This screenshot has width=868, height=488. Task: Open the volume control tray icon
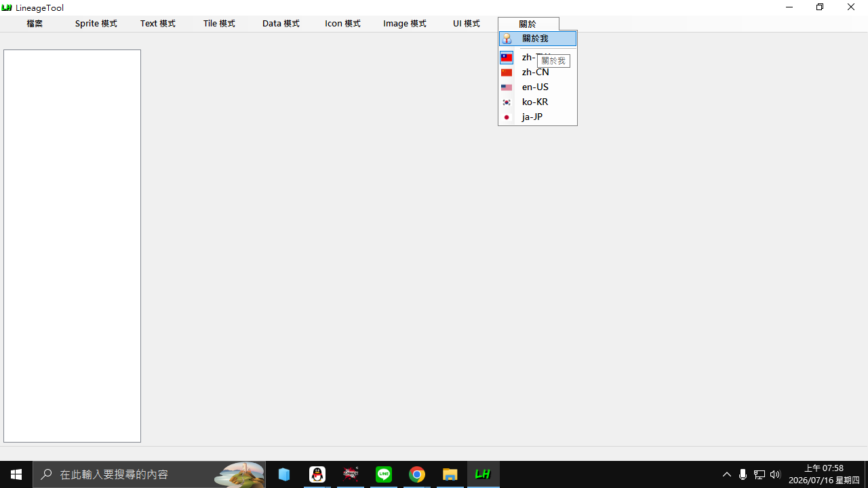coord(776,474)
